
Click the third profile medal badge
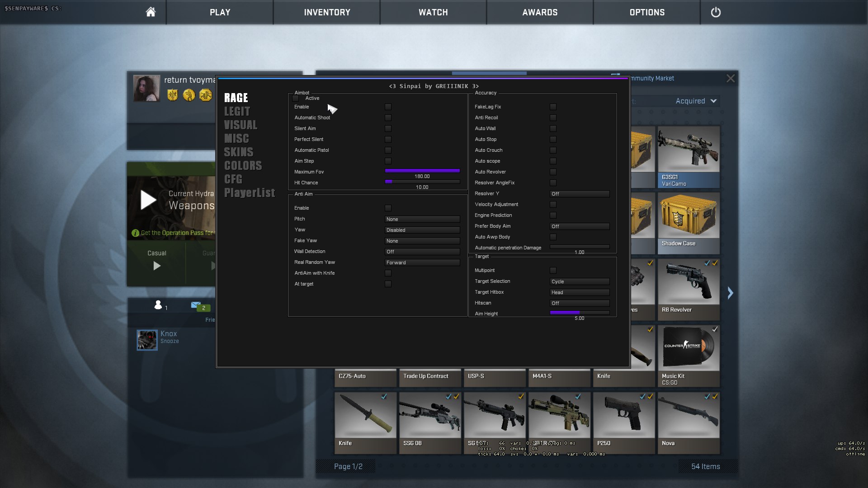pyautogui.click(x=205, y=95)
